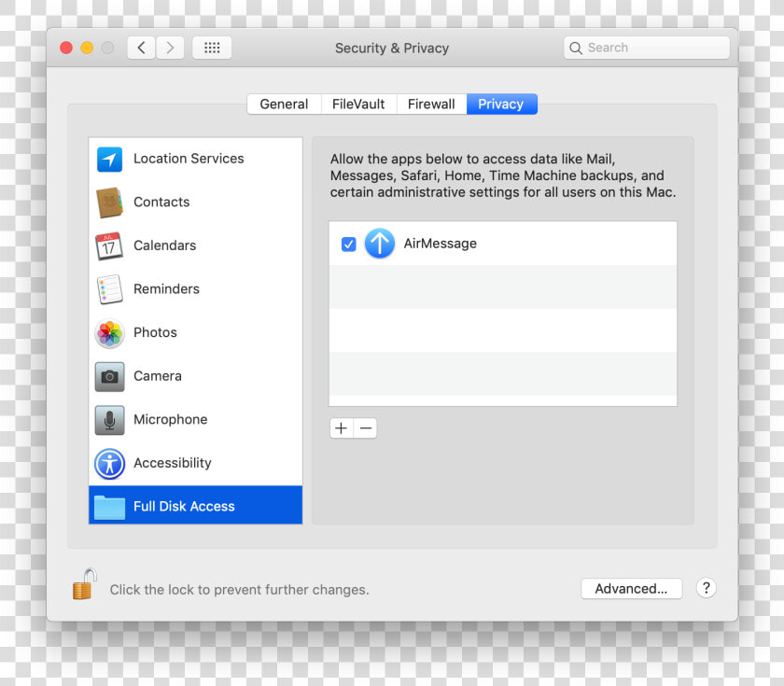The width and height of the screenshot is (784, 686).
Task: Click in the Search field
Action: pos(647,48)
